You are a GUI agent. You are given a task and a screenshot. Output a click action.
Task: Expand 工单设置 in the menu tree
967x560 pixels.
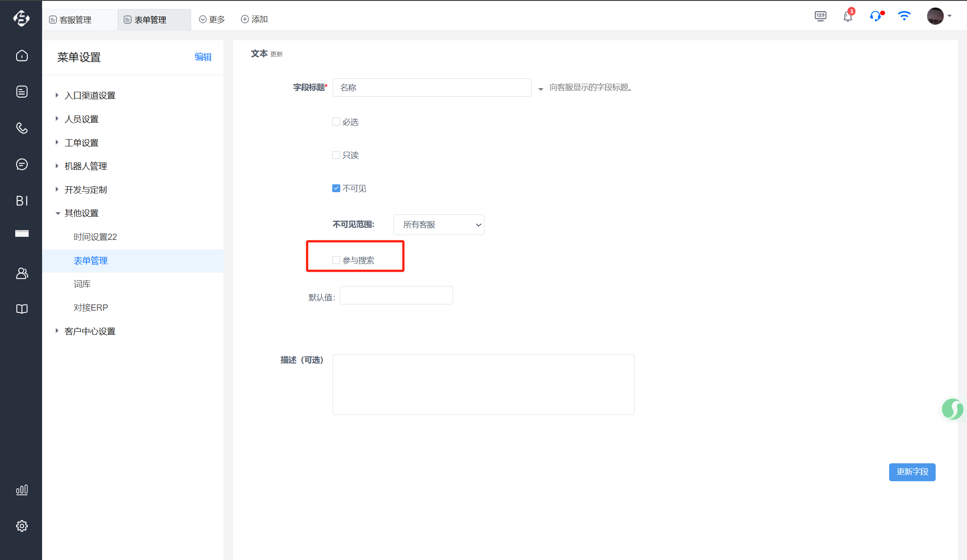tap(57, 142)
